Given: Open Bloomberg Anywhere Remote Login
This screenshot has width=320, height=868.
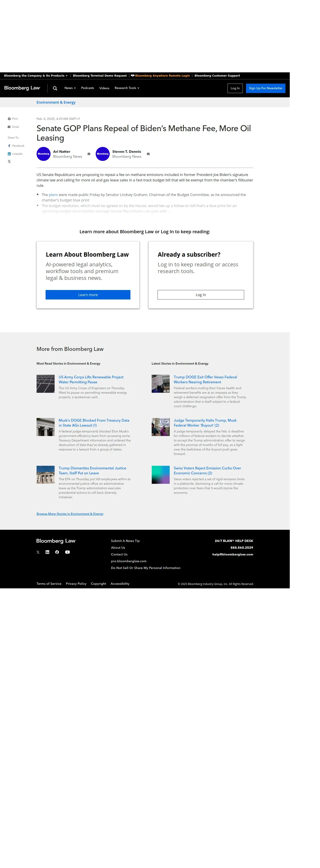Looking at the screenshot, I should coord(160,76).
